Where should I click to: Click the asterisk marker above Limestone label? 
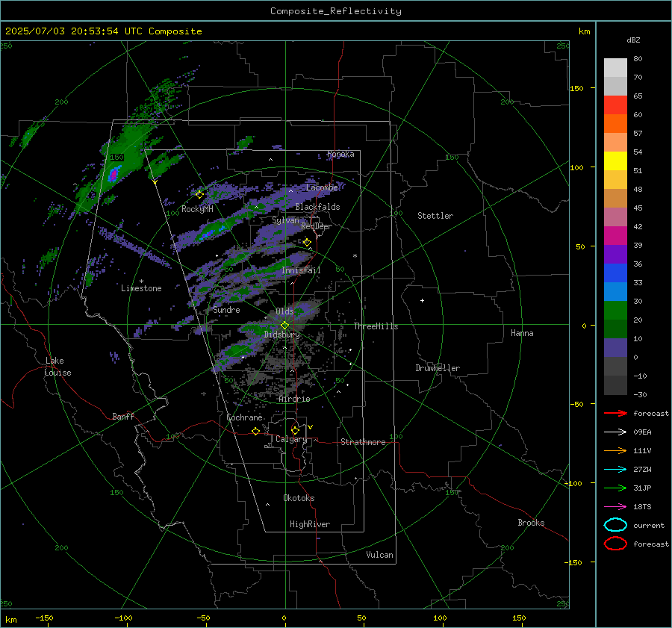[141, 282]
